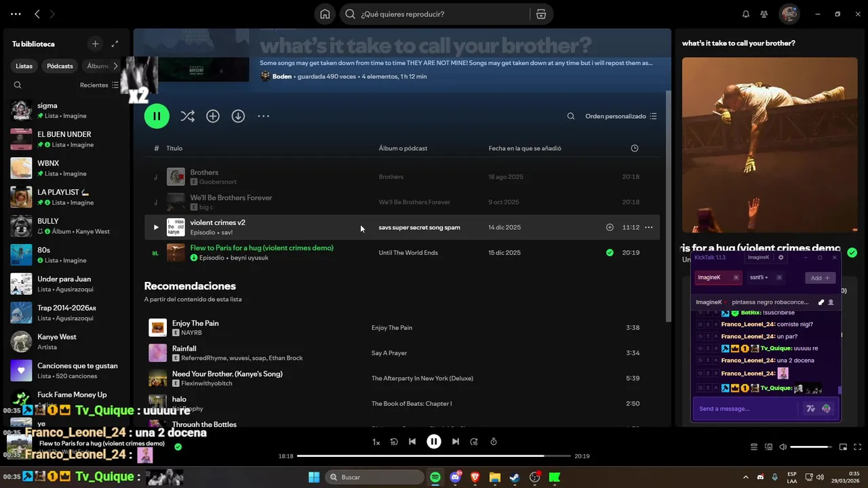Screen dimensions: 868x488
Task: Pause the playlist with the green button
Action: click(157, 116)
